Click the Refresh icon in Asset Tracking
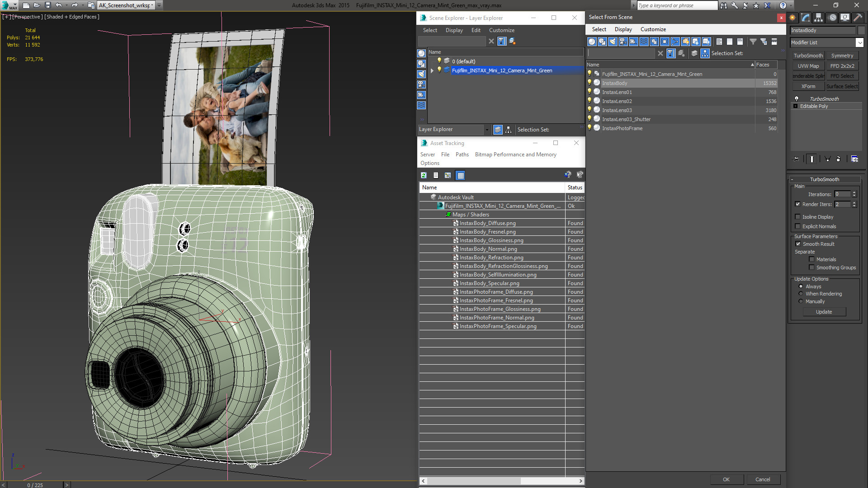Viewport: 868px width, 488px height. click(x=424, y=175)
